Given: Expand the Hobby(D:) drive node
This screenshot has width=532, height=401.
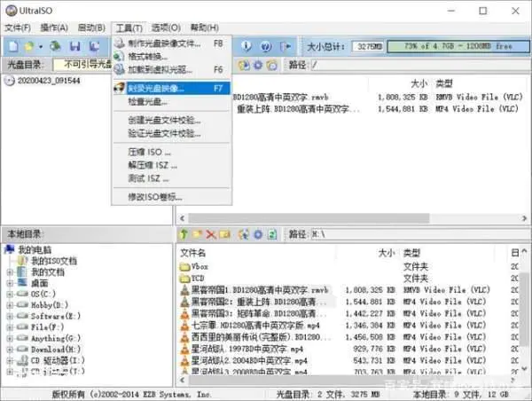Looking at the screenshot, I should click(x=10, y=305).
